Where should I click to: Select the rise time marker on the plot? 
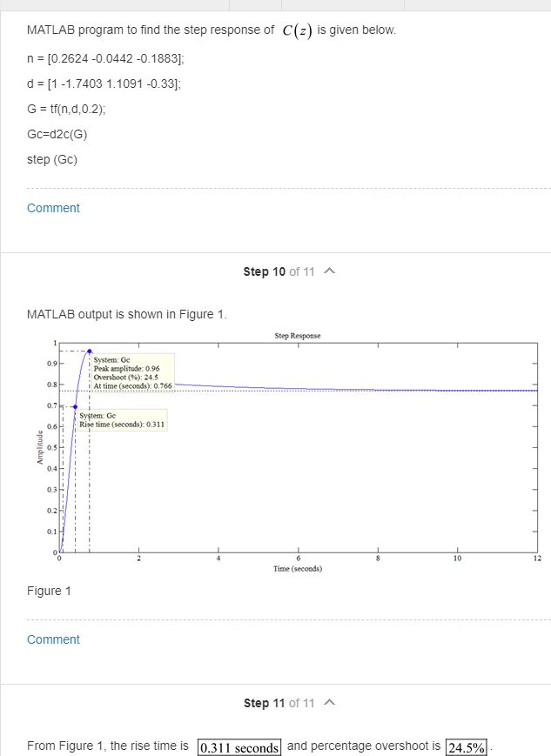(75, 407)
